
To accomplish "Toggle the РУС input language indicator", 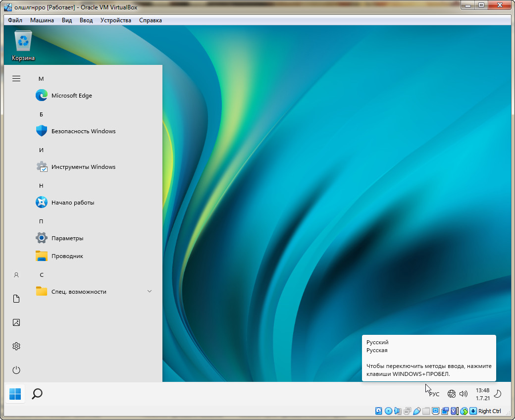I will (434, 394).
